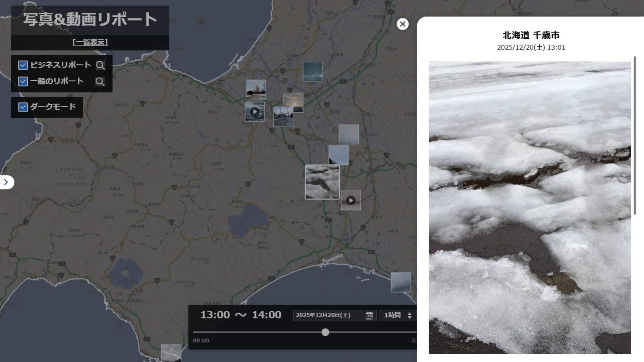Uncheck the 一般のリポート checkbox
The width and height of the screenshot is (644, 362).
[23, 81]
